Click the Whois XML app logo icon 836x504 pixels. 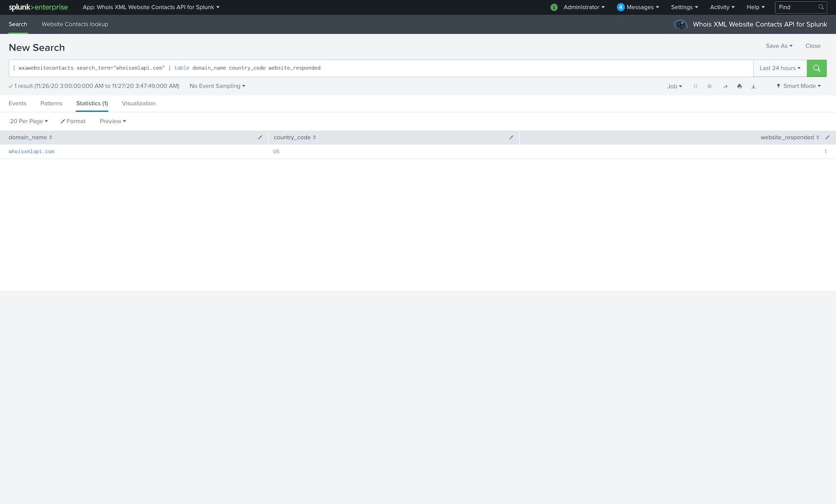pos(681,24)
